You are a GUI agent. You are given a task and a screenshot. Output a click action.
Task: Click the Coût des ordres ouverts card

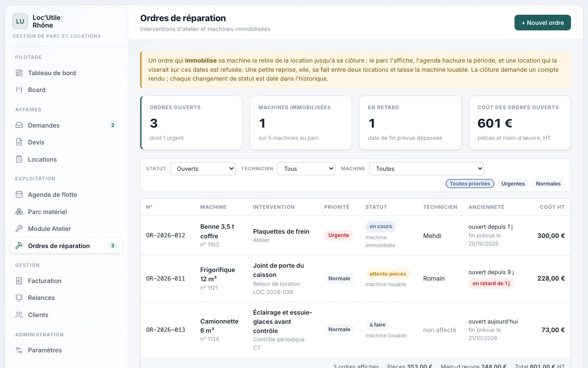coord(520,123)
